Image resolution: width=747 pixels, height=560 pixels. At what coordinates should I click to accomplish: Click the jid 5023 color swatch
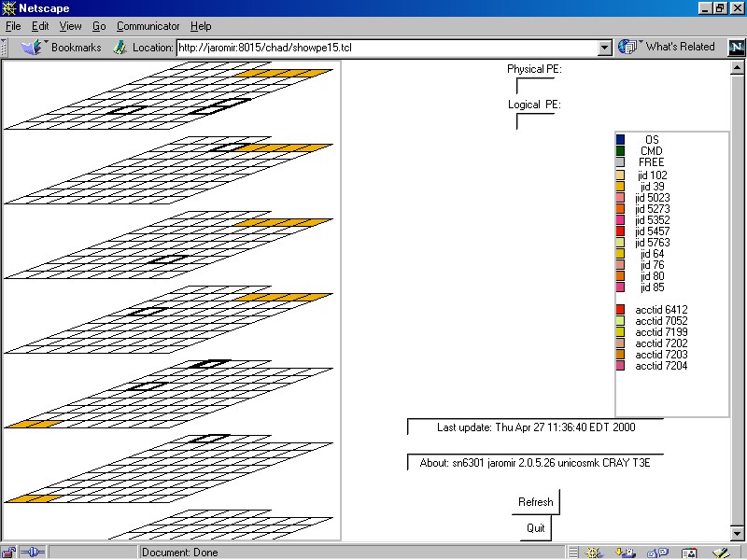(620, 197)
